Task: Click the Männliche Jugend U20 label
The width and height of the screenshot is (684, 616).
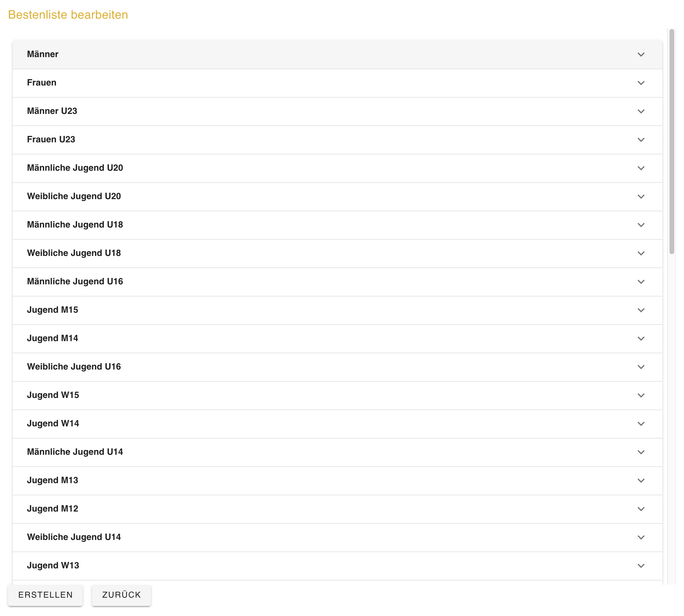Action: (75, 168)
